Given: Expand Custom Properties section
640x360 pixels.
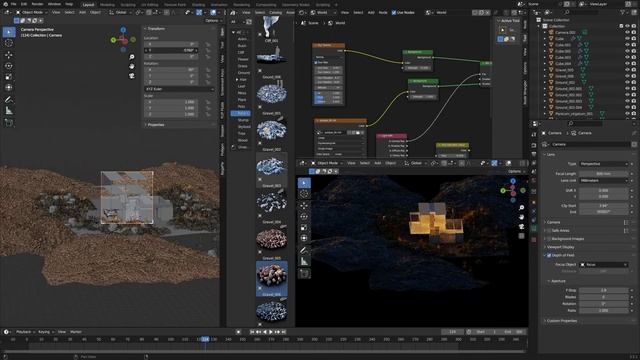Looking at the screenshot, I should pos(561,321).
